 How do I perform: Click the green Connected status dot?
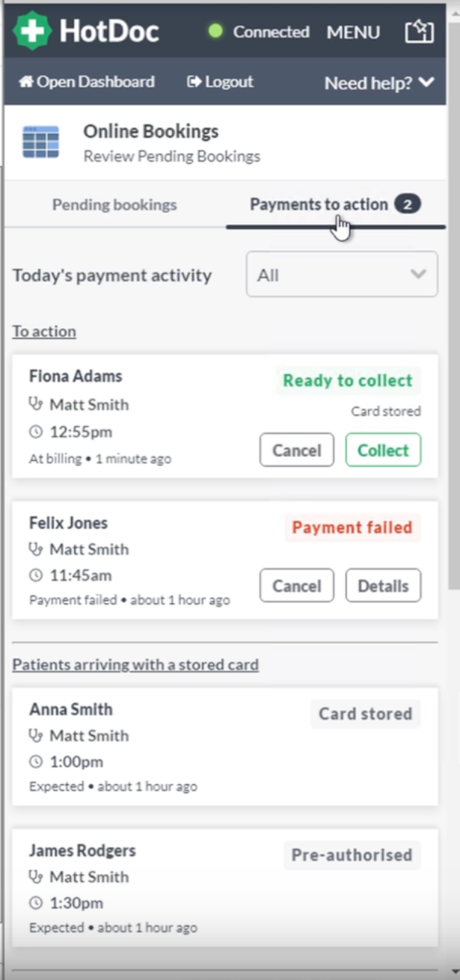[215, 32]
